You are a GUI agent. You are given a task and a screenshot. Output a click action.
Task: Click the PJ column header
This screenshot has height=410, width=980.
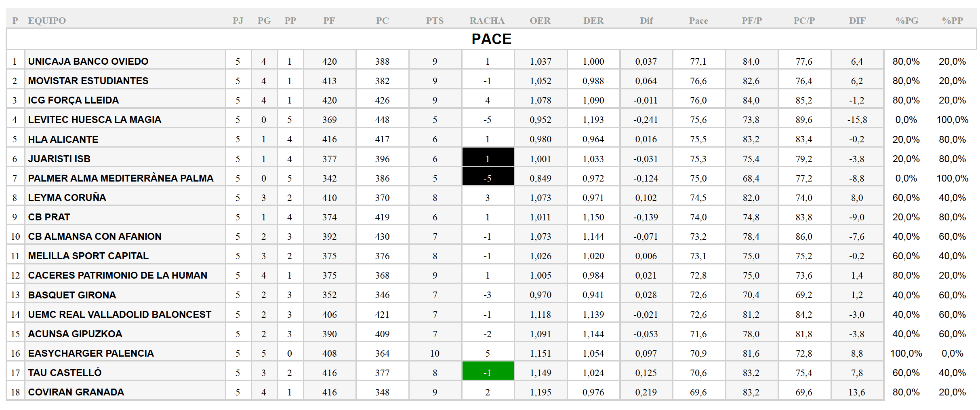point(238,21)
